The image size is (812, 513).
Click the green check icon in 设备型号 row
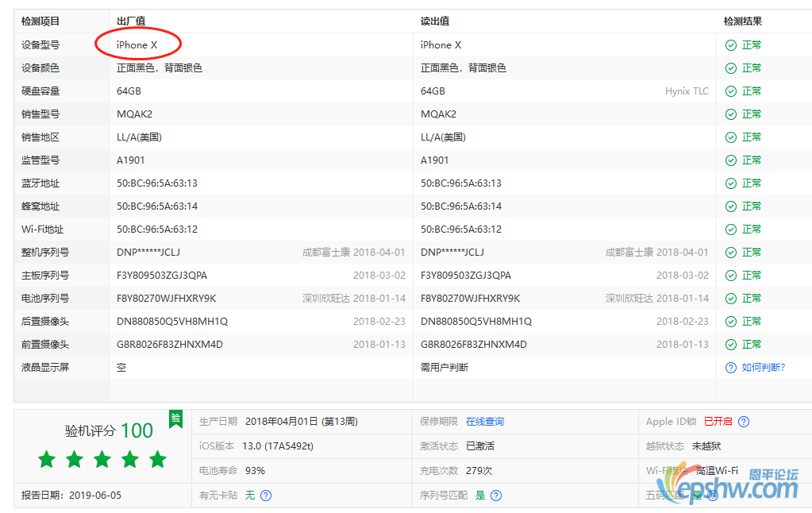coord(731,45)
